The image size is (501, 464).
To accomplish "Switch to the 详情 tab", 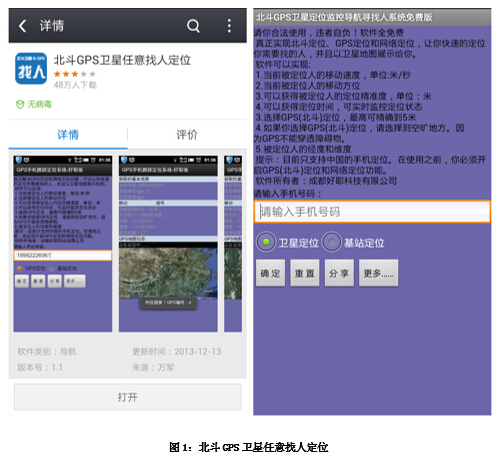I will tap(68, 135).
